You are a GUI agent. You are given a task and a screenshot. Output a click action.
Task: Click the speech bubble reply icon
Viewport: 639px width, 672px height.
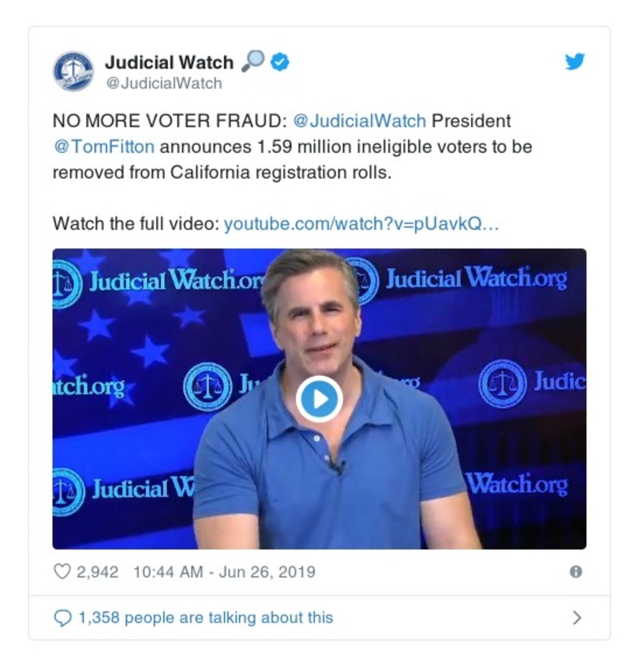click(62, 618)
